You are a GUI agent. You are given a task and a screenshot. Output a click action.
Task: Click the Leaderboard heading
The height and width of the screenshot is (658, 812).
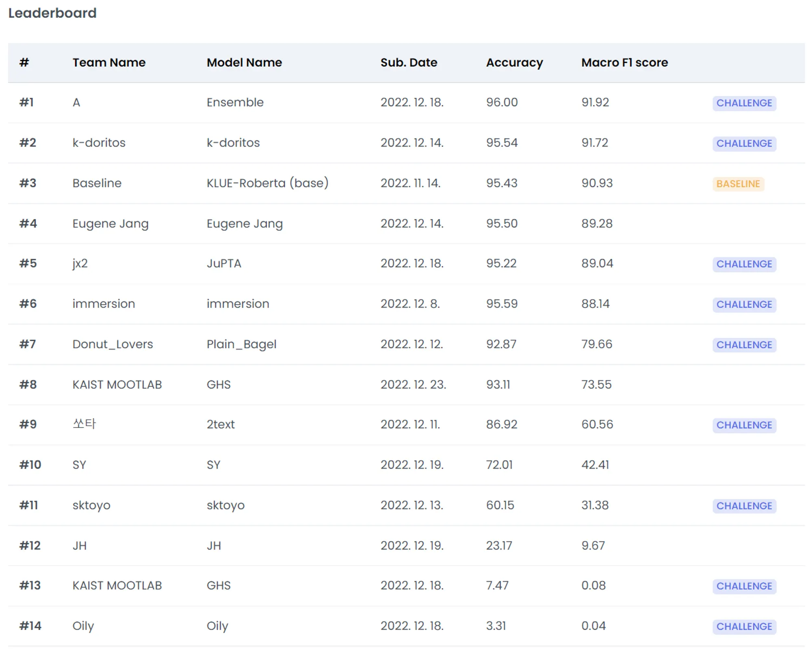point(52,13)
